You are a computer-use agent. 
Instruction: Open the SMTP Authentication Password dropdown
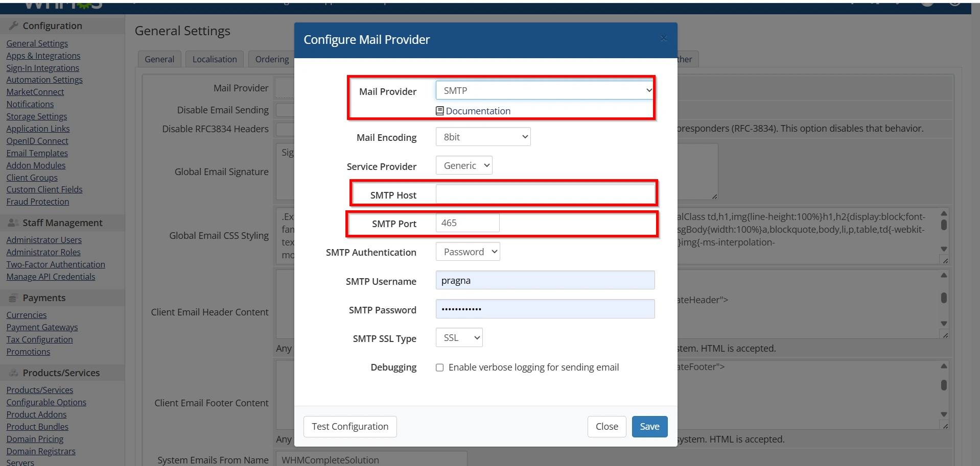point(468,252)
